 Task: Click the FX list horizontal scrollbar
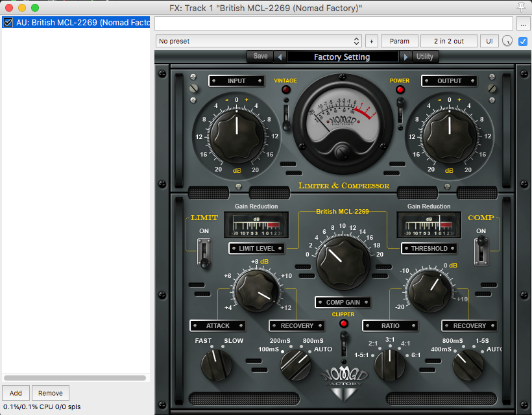[75, 377]
